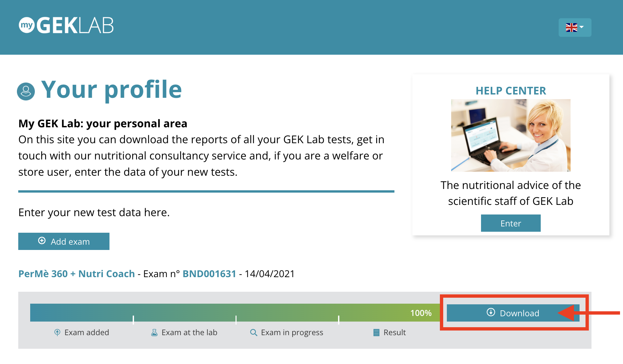Image resolution: width=623 pixels, height=364 pixels.
Task: Click the Result document icon
Action: (376, 333)
